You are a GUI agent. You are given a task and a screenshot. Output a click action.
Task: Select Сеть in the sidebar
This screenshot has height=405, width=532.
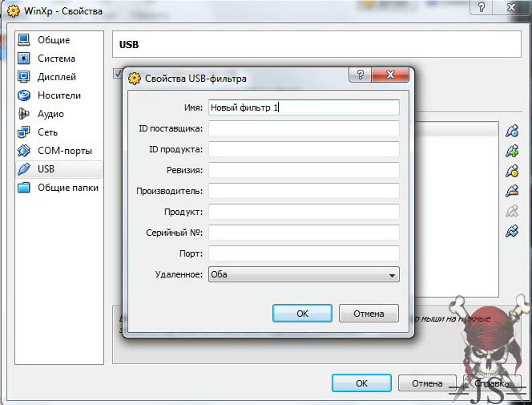(x=59, y=132)
